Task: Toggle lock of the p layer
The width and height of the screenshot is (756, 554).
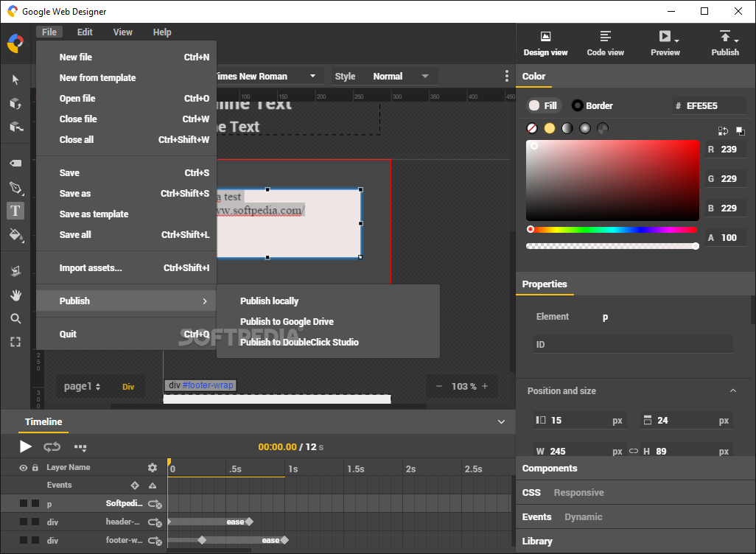Action: tap(35, 503)
